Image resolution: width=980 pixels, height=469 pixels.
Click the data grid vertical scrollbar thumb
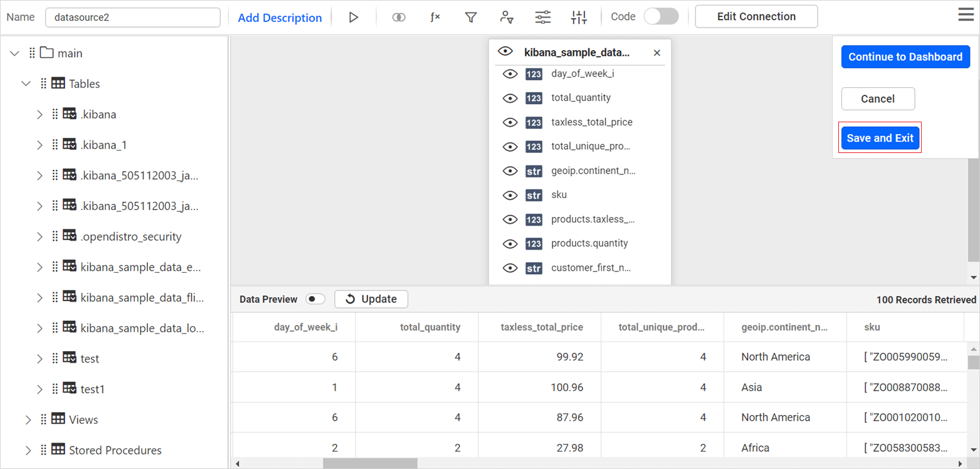click(x=973, y=362)
